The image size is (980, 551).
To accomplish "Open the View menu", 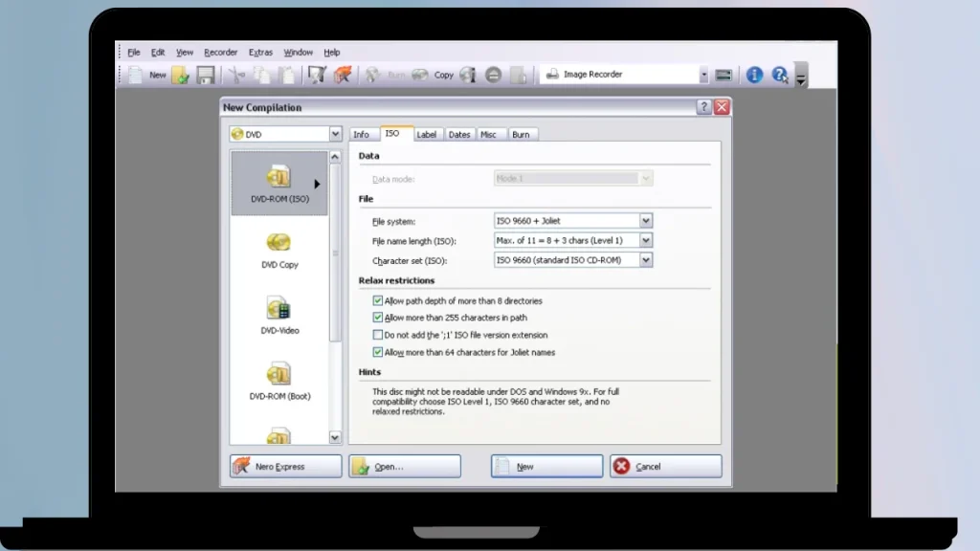I will click(185, 53).
